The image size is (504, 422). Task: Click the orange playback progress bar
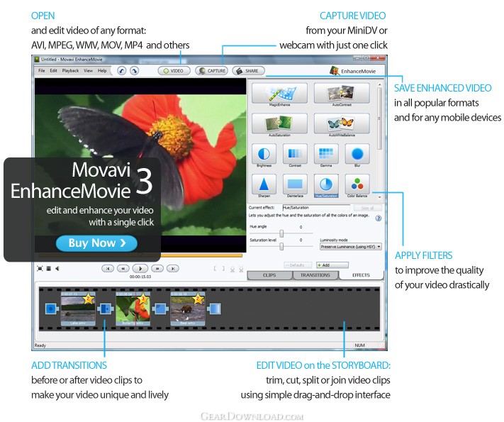click(201, 255)
